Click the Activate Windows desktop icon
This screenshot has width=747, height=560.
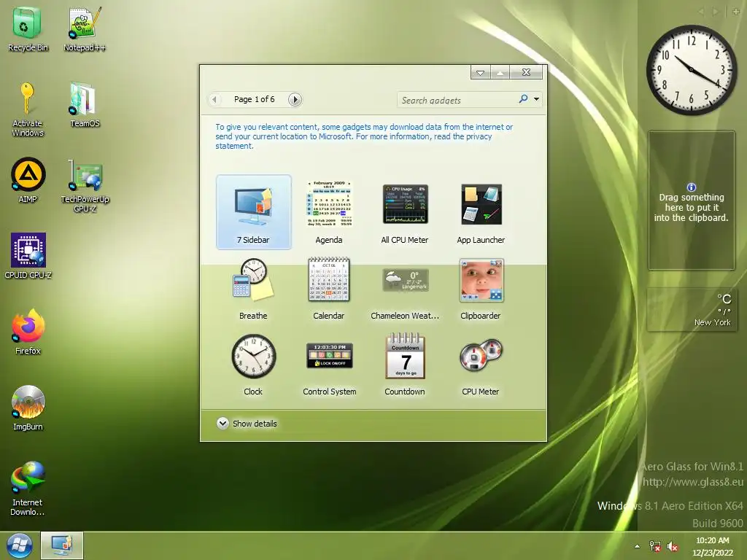tap(28, 109)
